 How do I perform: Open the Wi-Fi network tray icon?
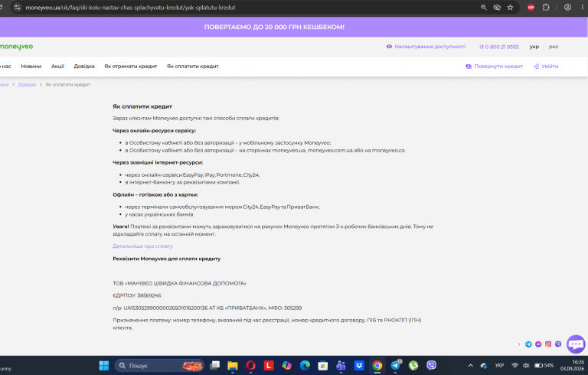[514, 366]
